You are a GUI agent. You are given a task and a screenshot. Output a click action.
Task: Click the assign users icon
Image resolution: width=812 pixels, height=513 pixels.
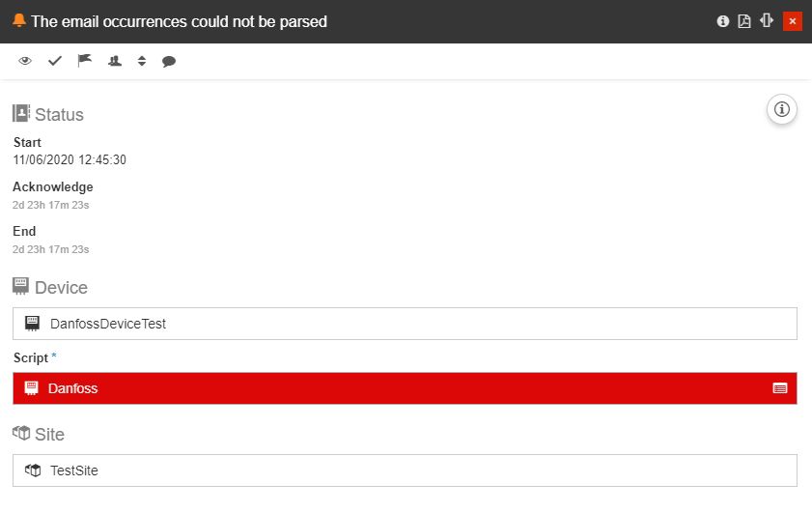pos(115,61)
